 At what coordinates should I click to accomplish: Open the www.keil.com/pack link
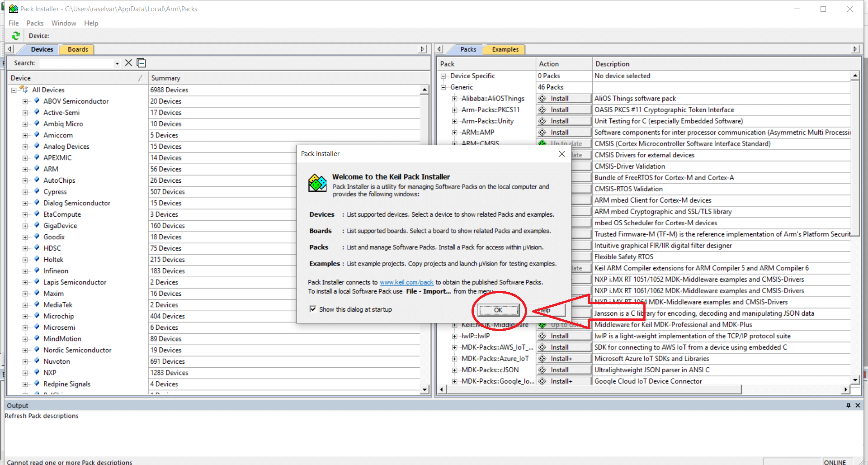406,282
